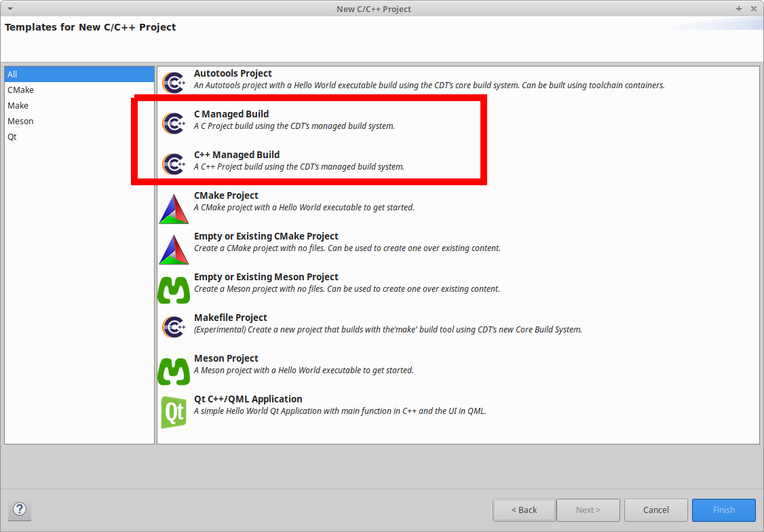Close the New C/C++ Project dialog
Viewport: 764px width, 532px height.
point(754,9)
